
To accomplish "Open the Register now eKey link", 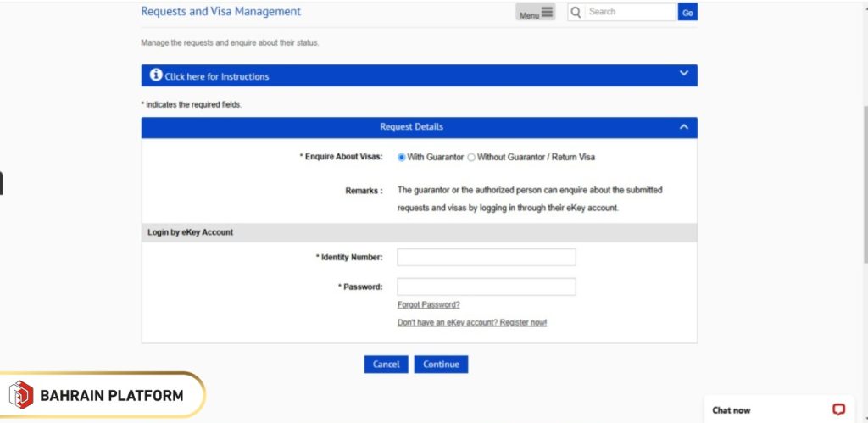I will [472, 322].
